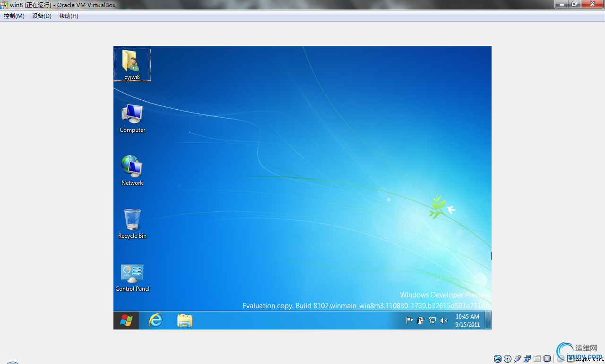605x364 pixels.
Task: Click the hard disk activity indicator in VirtualBox
Action: tap(497, 358)
